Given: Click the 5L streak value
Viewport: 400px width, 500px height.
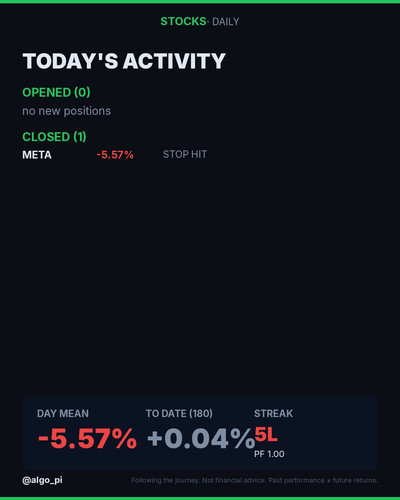Looking at the screenshot, I should 266,435.
